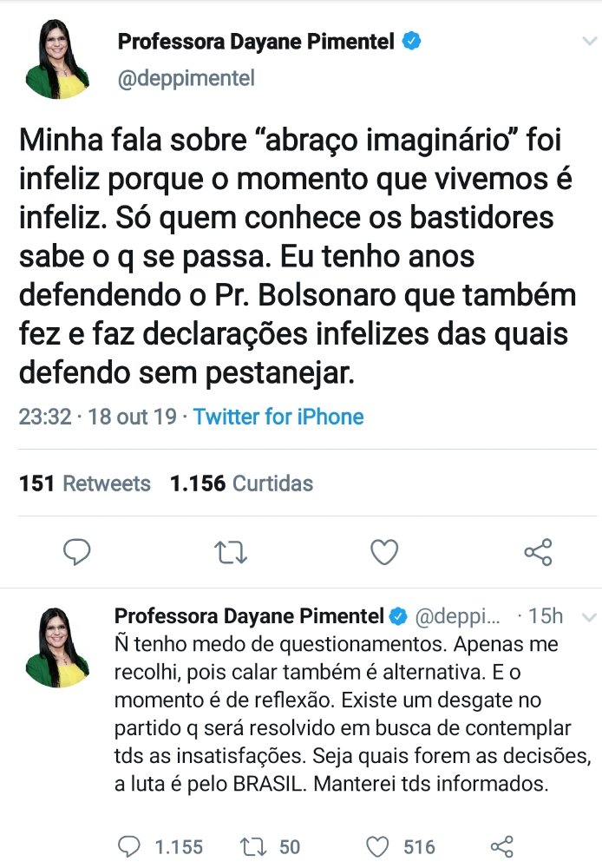This screenshot has width=602, height=868.
Task: Like the reply tweet with 516 likes
Action: tap(376, 846)
